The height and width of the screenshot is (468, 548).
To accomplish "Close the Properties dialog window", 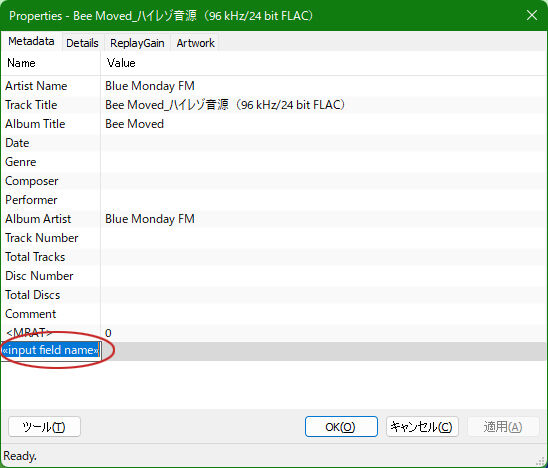I will [x=532, y=15].
